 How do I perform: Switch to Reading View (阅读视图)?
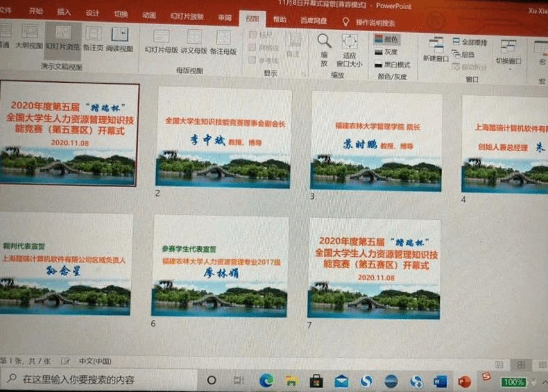click(121, 40)
